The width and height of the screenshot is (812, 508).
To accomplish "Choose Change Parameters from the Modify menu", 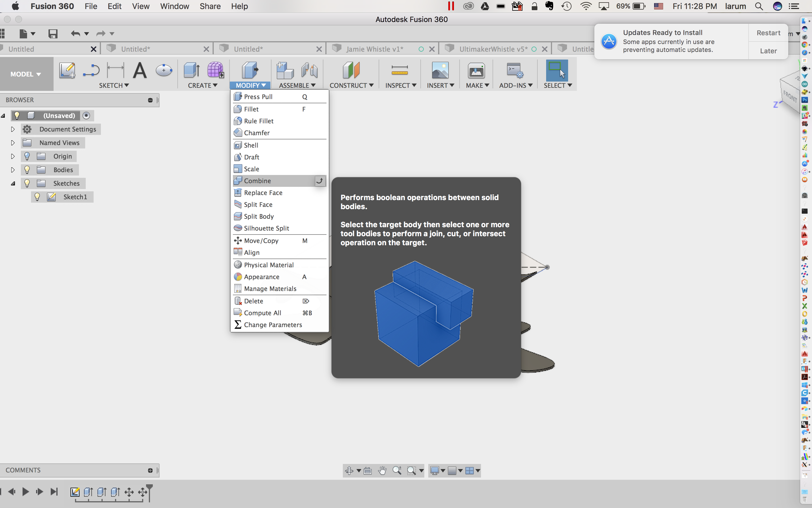I will 279,325.
